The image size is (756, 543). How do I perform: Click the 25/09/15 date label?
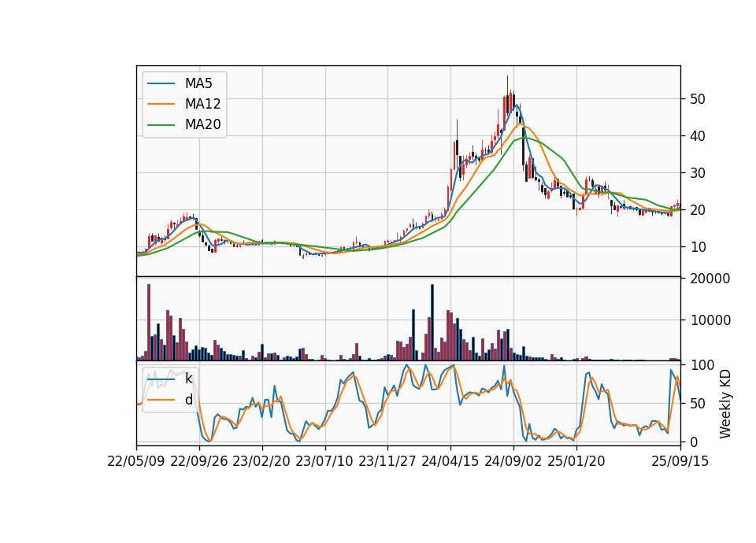click(x=680, y=461)
